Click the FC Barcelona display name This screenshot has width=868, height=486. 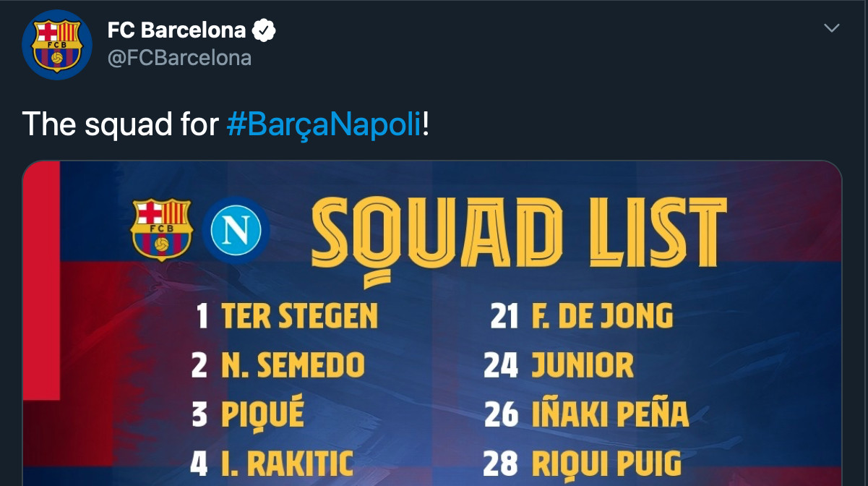[x=176, y=30]
